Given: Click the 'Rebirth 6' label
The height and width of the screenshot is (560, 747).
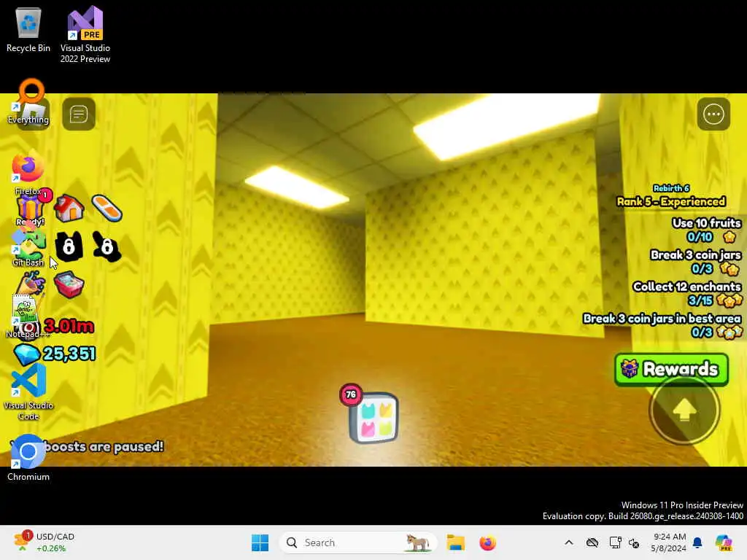Looking at the screenshot, I should click(x=671, y=188).
